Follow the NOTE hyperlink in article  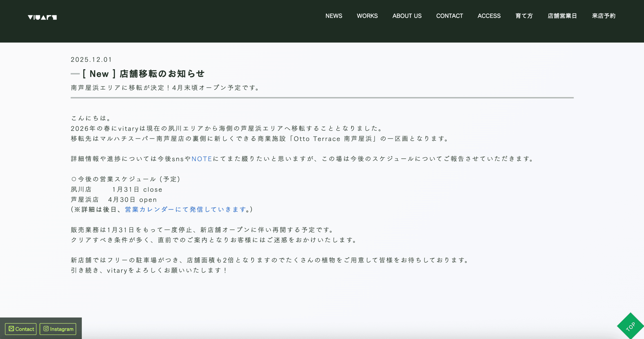pyautogui.click(x=202, y=159)
